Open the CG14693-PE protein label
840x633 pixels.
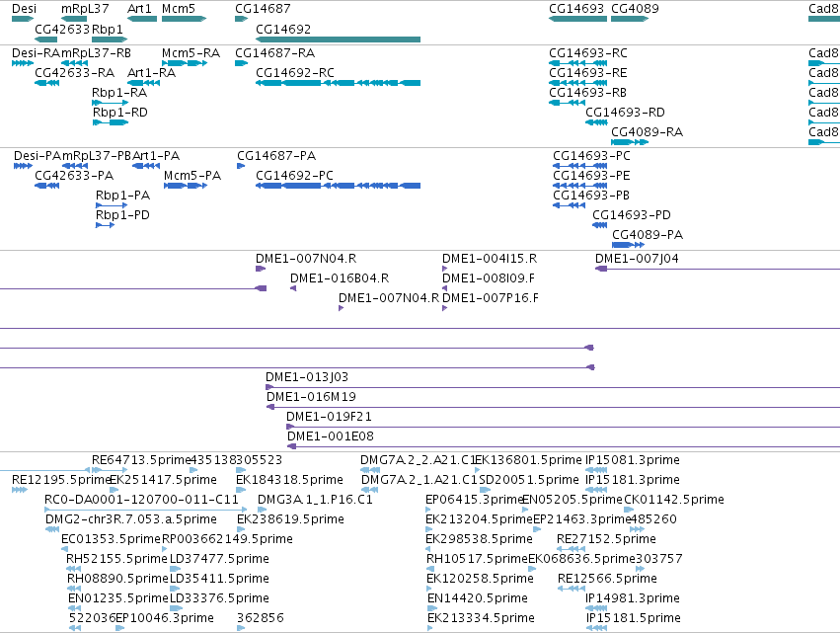click(x=591, y=176)
